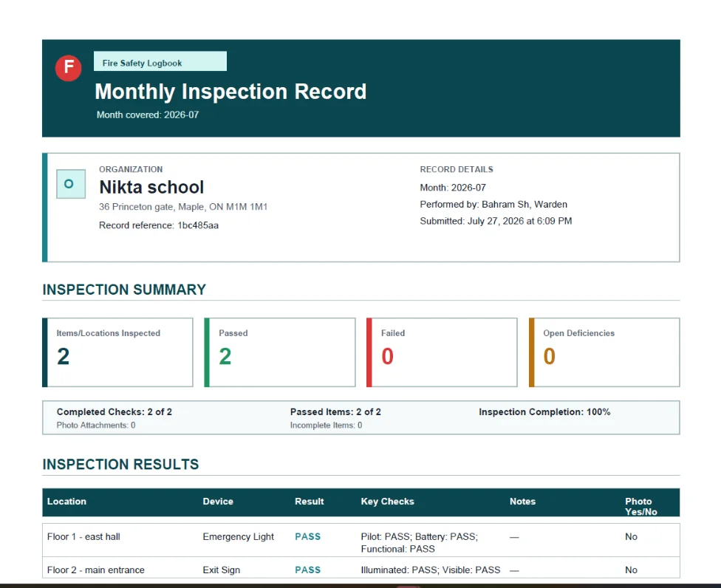Select Passed Items: 2 of 2
Viewport: 721px width, 588px height.
(335, 412)
